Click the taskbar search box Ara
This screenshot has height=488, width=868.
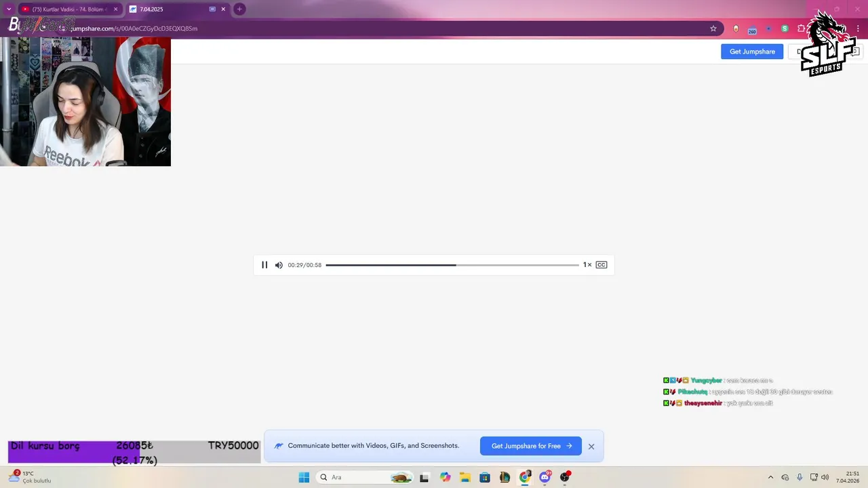pos(365,477)
